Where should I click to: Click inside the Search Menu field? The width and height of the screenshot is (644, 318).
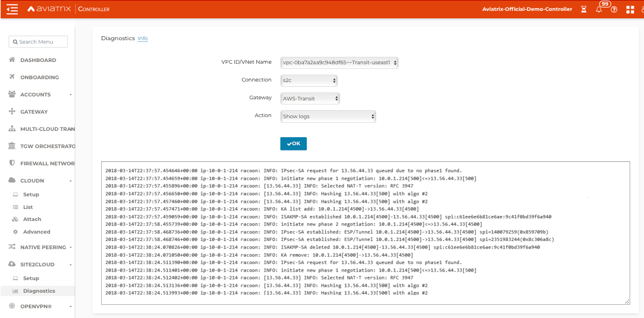[x=38, y=42]
